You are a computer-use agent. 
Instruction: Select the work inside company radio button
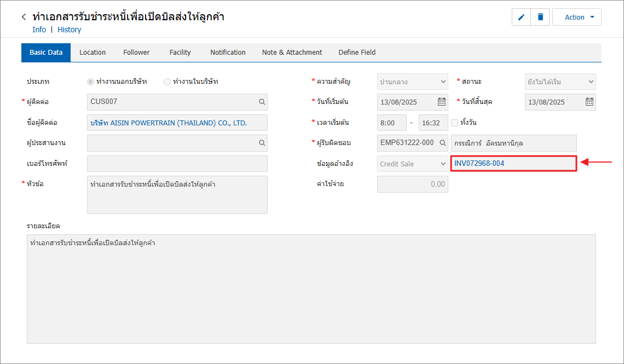click(167, 82)
